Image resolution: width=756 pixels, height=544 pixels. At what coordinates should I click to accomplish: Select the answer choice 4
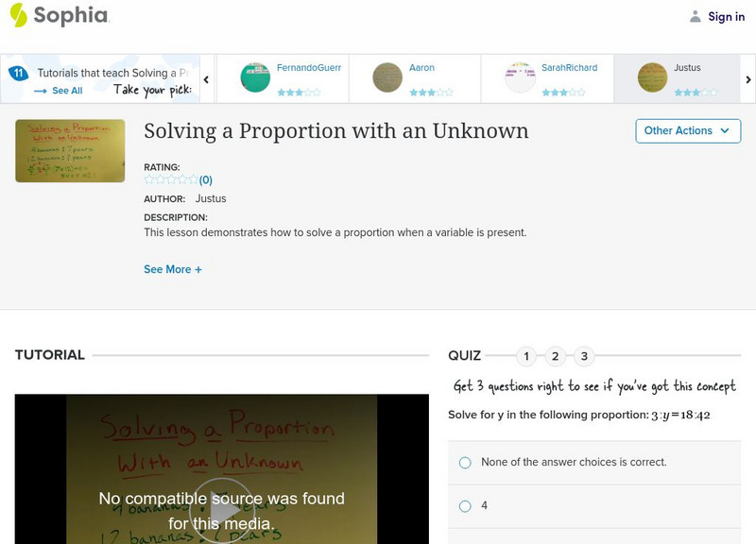click(x=594, y=506)
